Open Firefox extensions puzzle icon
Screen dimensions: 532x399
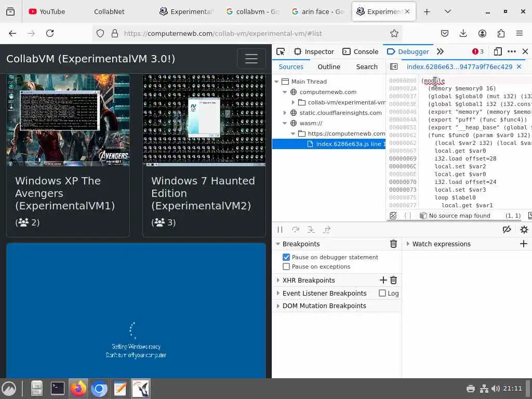point(501,33)
